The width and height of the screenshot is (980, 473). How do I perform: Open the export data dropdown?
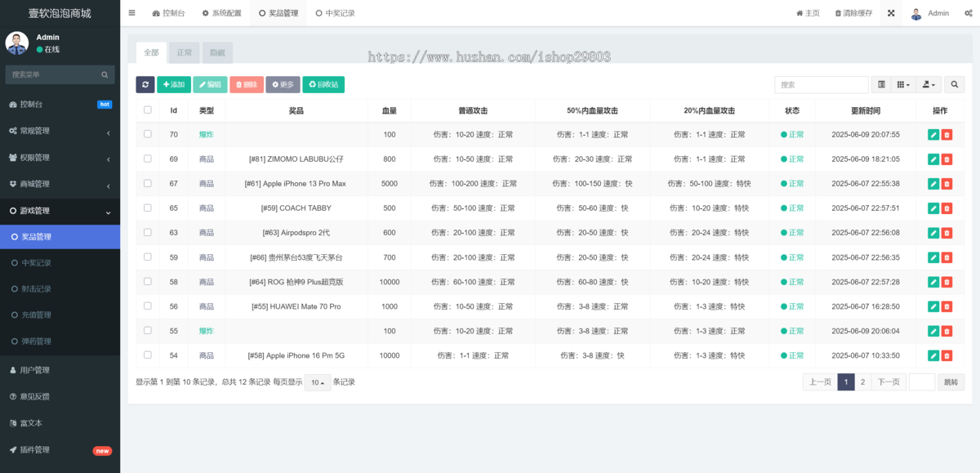929,84
